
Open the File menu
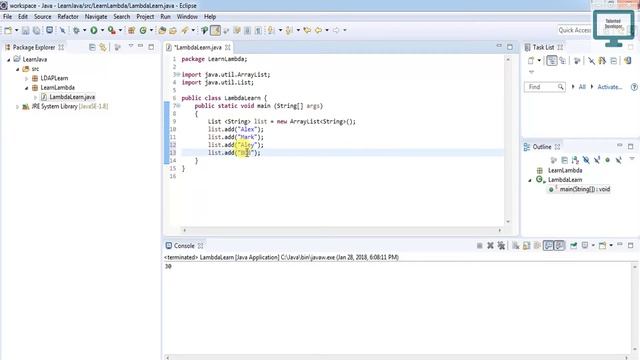click(x=7, y=17)
